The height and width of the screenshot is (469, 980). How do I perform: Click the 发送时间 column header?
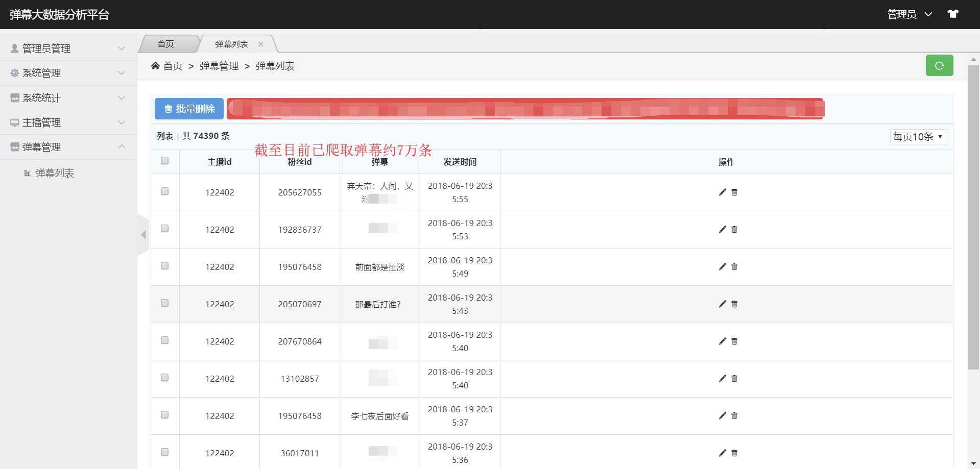click(460, 162)
